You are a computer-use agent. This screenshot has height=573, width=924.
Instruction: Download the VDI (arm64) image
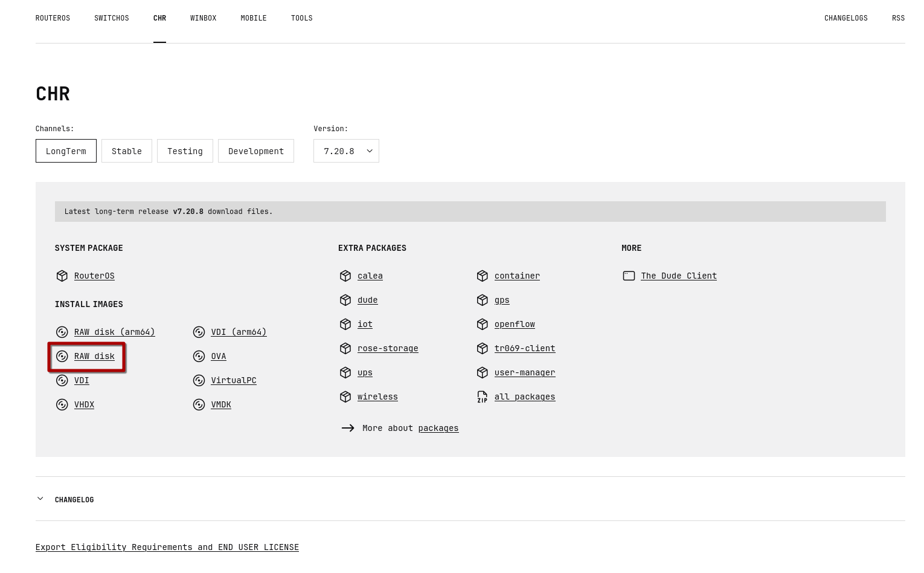tap(239, 332)
